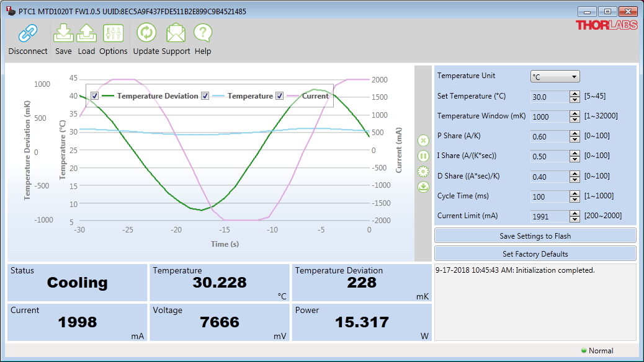Click the Current Limit input field
644x362 pixels.
550,216
